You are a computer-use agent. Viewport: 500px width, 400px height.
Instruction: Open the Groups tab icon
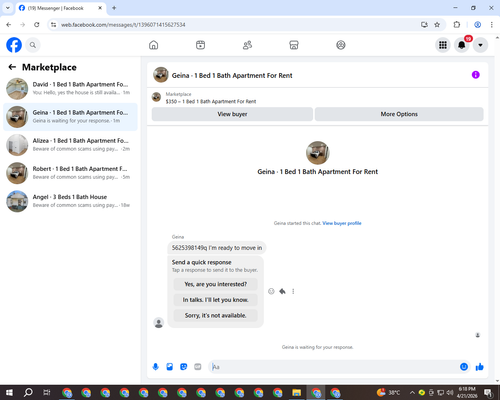341,45
